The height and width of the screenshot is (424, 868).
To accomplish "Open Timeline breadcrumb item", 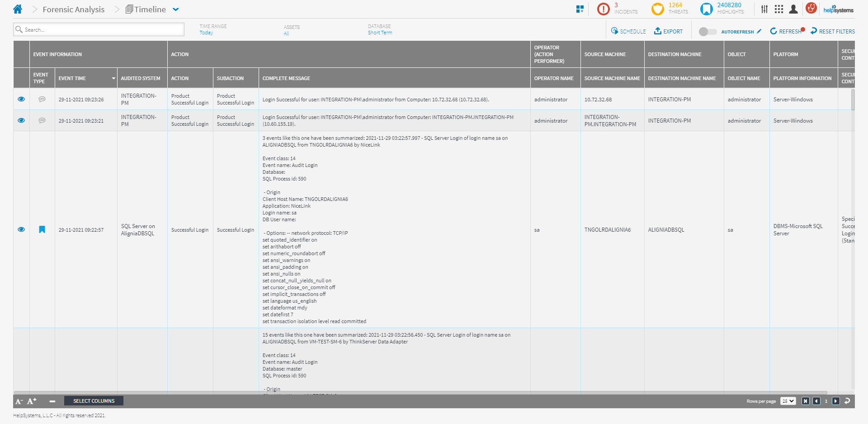I will click(150, 10).
